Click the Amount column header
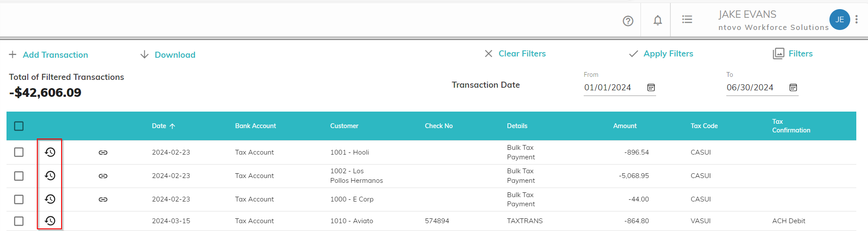Viewport: 868px width, 231px height. (624, 126)
